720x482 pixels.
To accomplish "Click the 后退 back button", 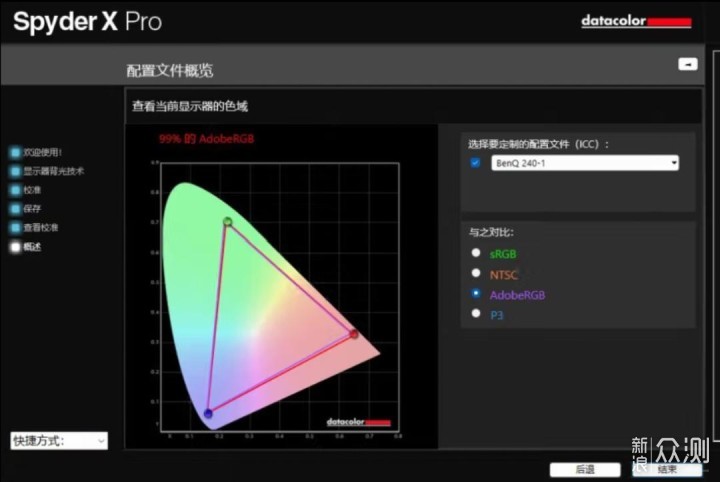I will click(x=585, y=470).
